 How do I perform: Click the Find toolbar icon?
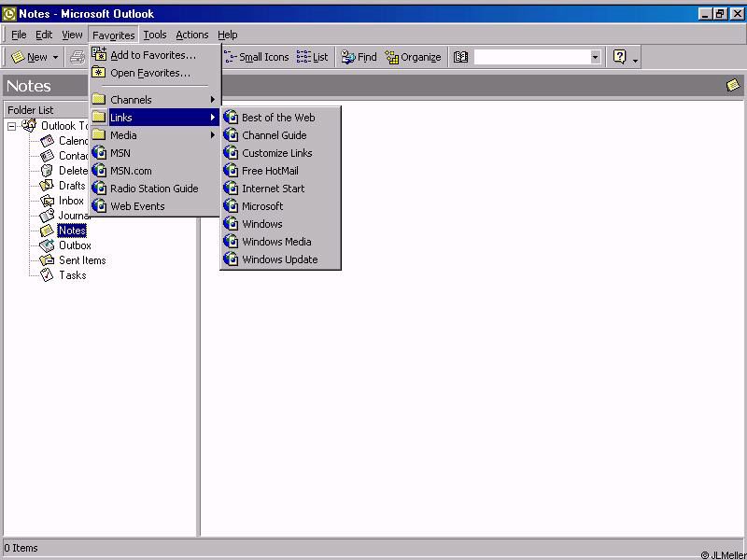coord(359,57)
